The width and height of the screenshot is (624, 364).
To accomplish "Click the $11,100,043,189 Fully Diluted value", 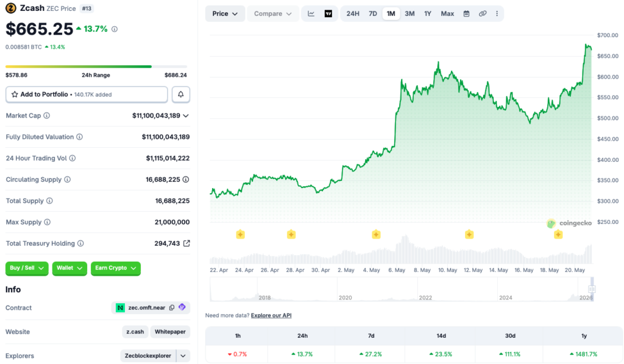I will [166, 137].
